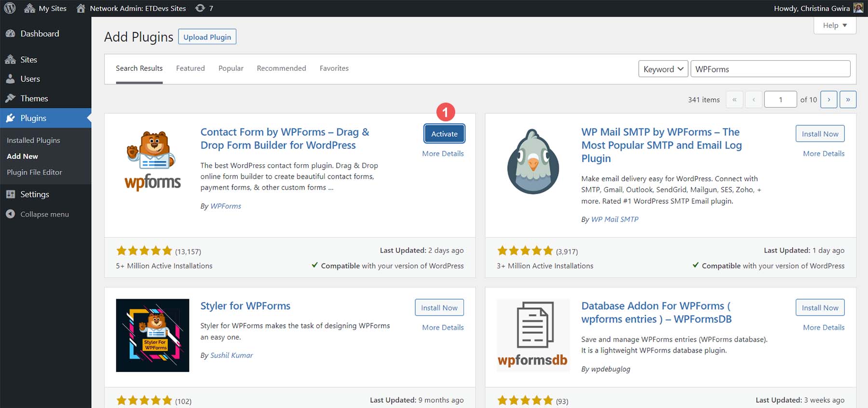Image resolution: width=868 pixels, height=408 pixels.
Task: Open the Keyword search type dropdown
Action: click(x=663, y=69)
